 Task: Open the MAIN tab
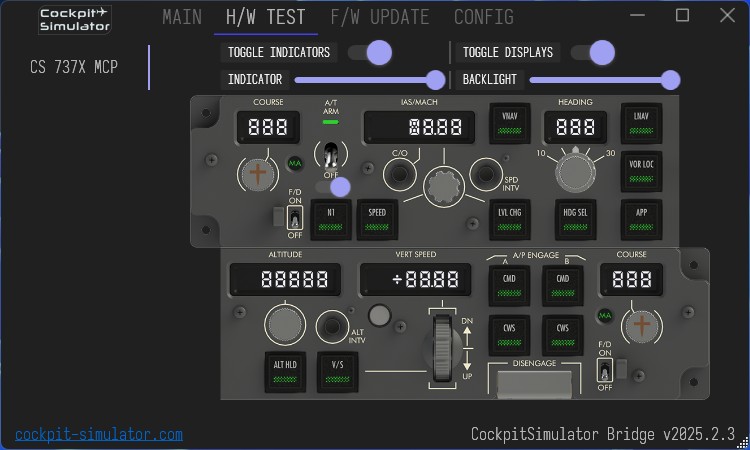pos(182,17)
